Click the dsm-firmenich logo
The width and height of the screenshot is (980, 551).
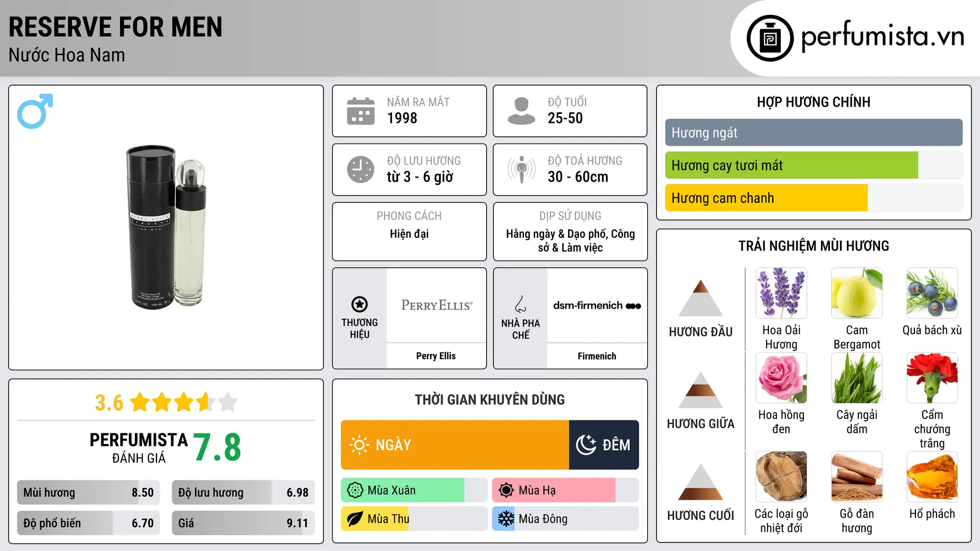tap(597, 306)
